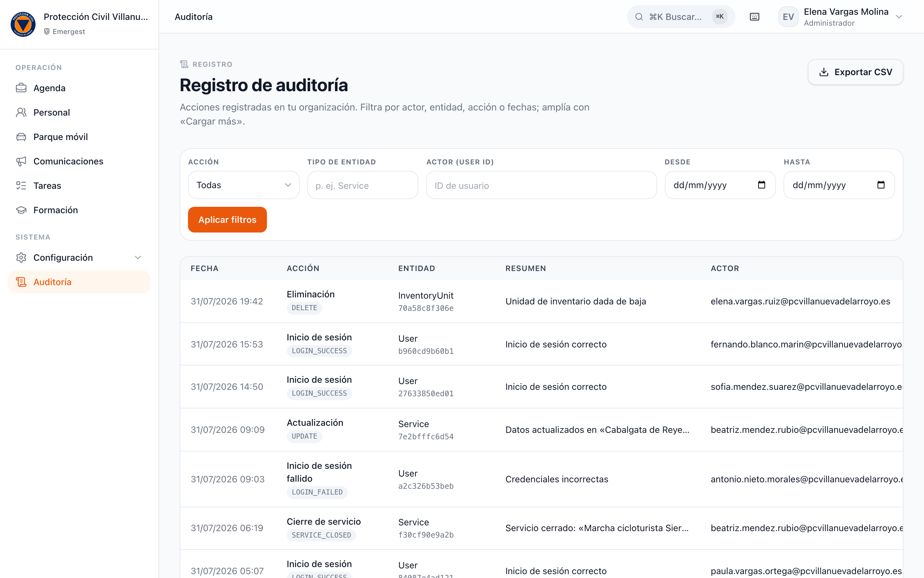Click the Emergest shield icon
This screenshot has height=578, width=924.
[47, 31]
